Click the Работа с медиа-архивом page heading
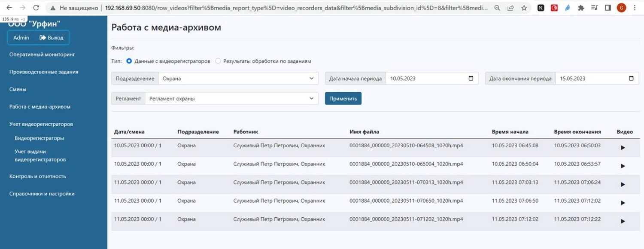This screenshot has height=249, width=644. coord(166,27)
